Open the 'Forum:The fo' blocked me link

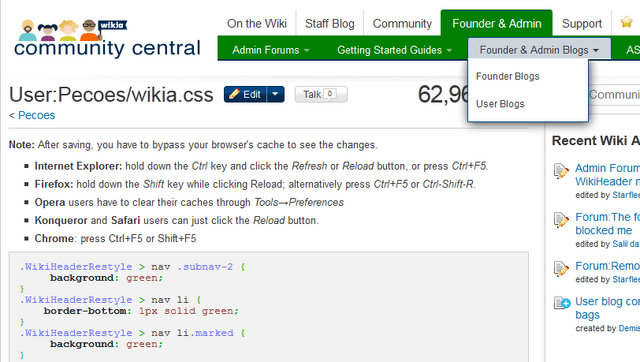coord(607,224)
